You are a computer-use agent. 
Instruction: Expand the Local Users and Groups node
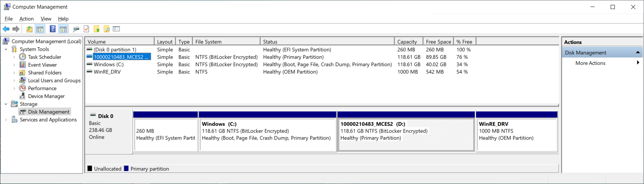[x=14, y=80]
